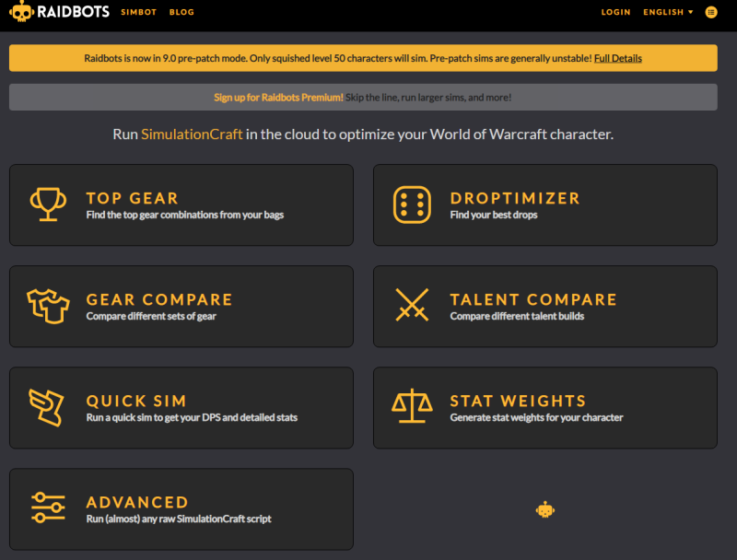Click the small robot icon beside the Advanced card
Viewport: 737px width, 560px height.
(x=545, y=509)
